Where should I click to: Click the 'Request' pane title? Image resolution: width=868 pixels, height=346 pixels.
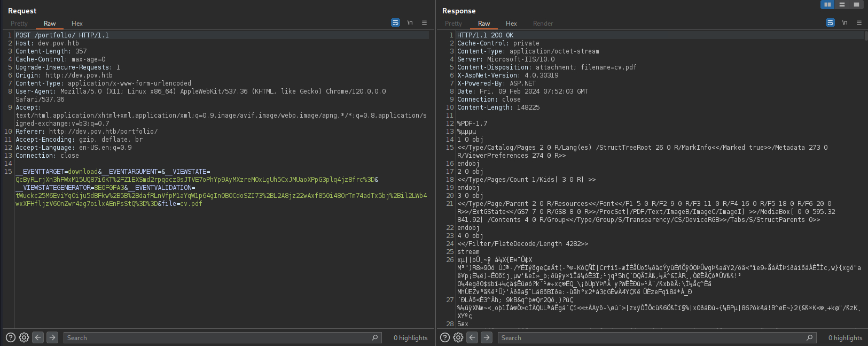pyautogui.click(x=22, y=11)
